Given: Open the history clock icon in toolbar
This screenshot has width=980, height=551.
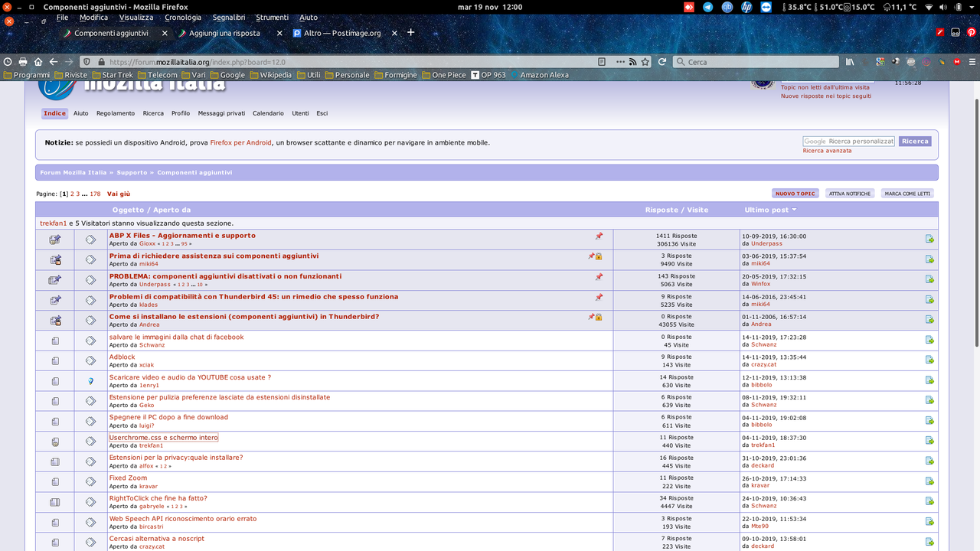Looking at the screenshot, I should click(x=8, y=61).
